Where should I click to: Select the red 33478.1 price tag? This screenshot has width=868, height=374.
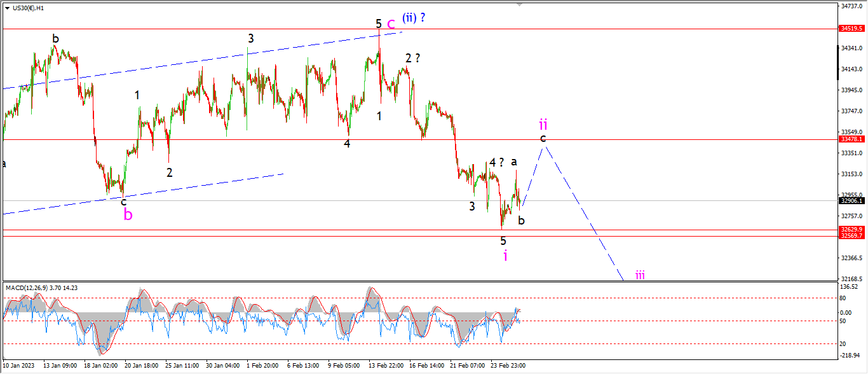coord(852,139)
